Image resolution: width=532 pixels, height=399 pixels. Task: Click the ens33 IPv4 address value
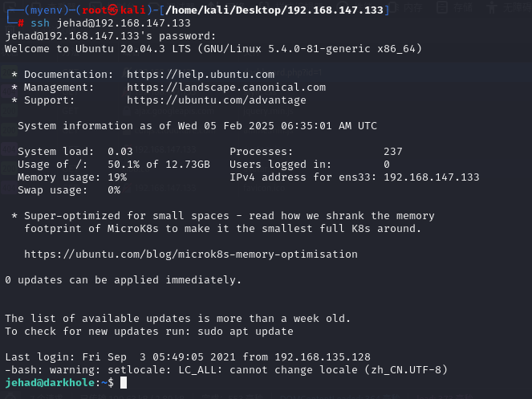(x=431, y=177)
